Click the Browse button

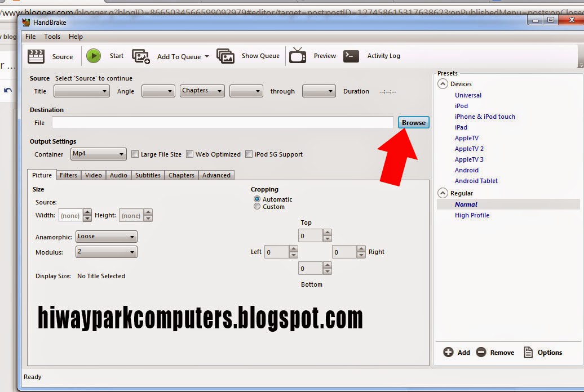point(413,122)
